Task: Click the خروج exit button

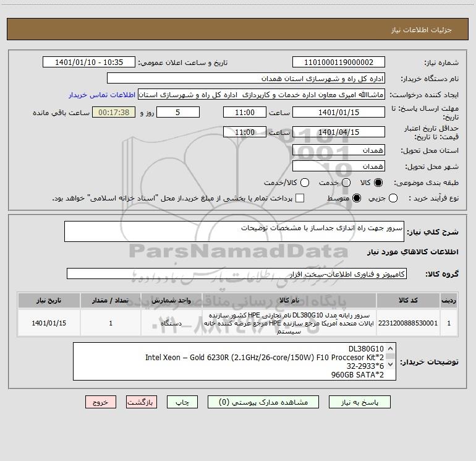Action: pyautogui.click(x=101, y=402)
